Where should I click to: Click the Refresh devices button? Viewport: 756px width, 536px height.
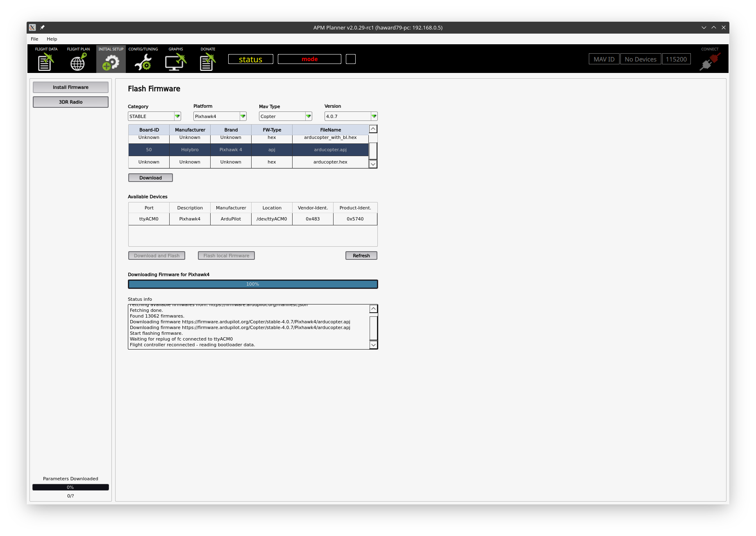(x=361, y=256)
